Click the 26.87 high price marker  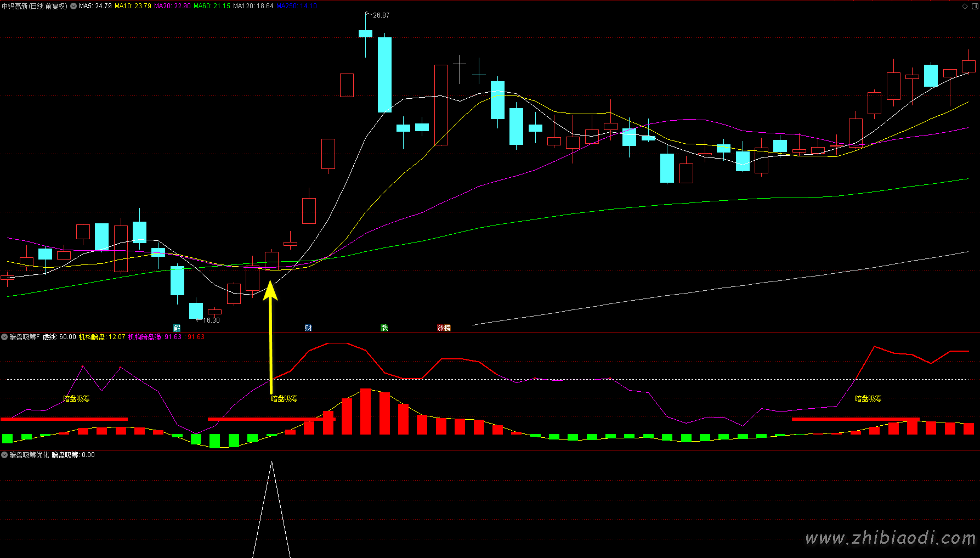tap(381, 15)
